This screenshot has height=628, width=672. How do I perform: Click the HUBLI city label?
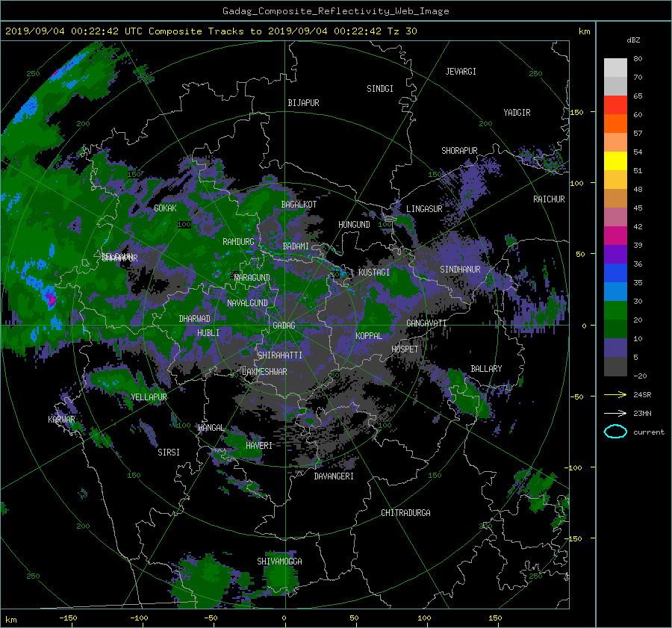208,333
